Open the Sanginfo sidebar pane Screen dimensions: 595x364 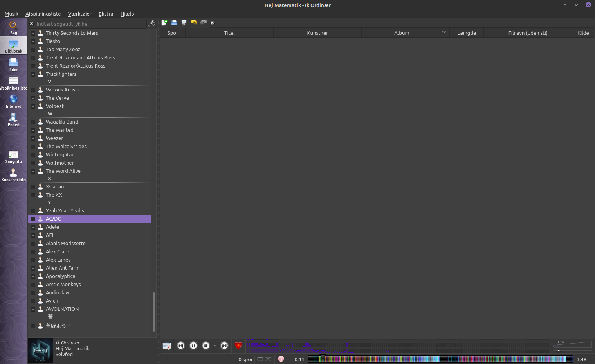coord(13,157)
